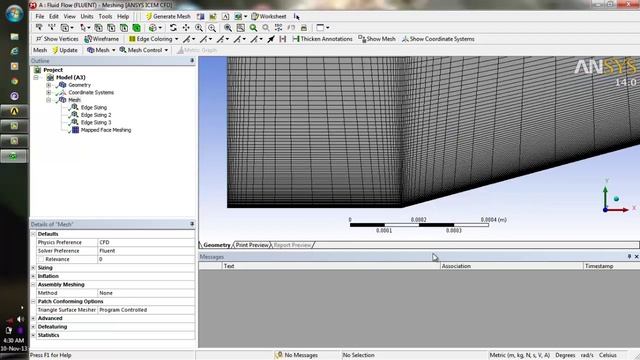The image size is (640, 360).
Task: Select the Box Zoom tool
Action: coord(212,28)
